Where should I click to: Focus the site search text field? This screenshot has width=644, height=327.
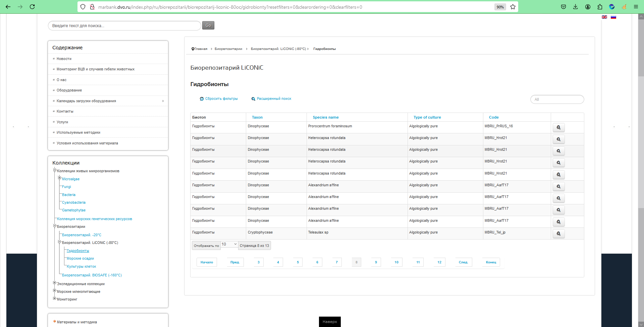tap(124, 26)
